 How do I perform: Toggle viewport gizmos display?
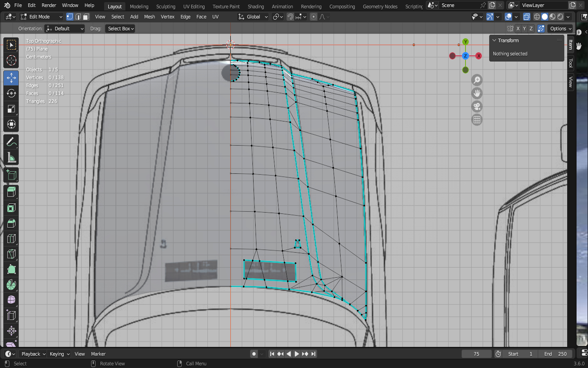[x=490, y=17]
